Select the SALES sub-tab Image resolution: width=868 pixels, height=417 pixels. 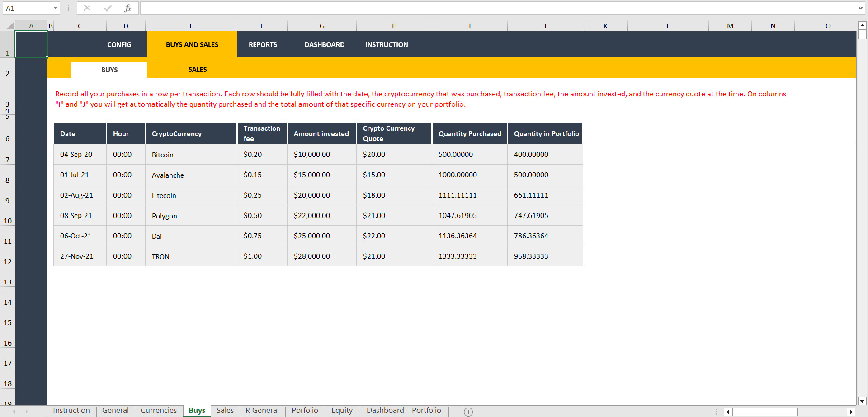tap(198, 69)
